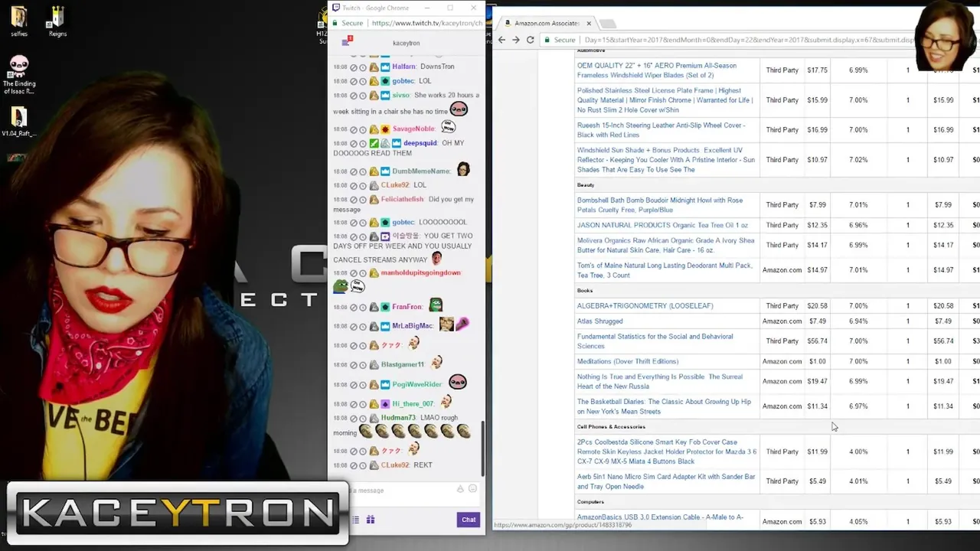980x551 pixels.
Task: Select the Amazon.com Associates browser tab
Action: point(547,23)
